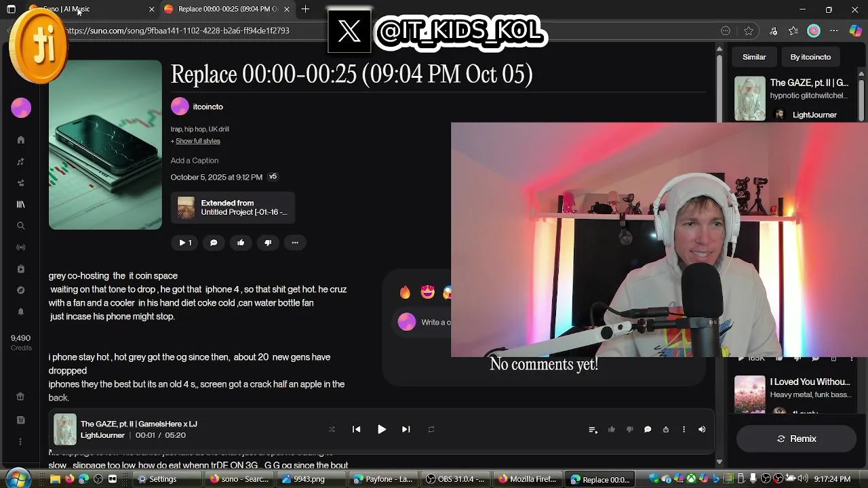Click the browser tab actions icon
This screenshot has width=868, height=488.
(x=11, y=9)
